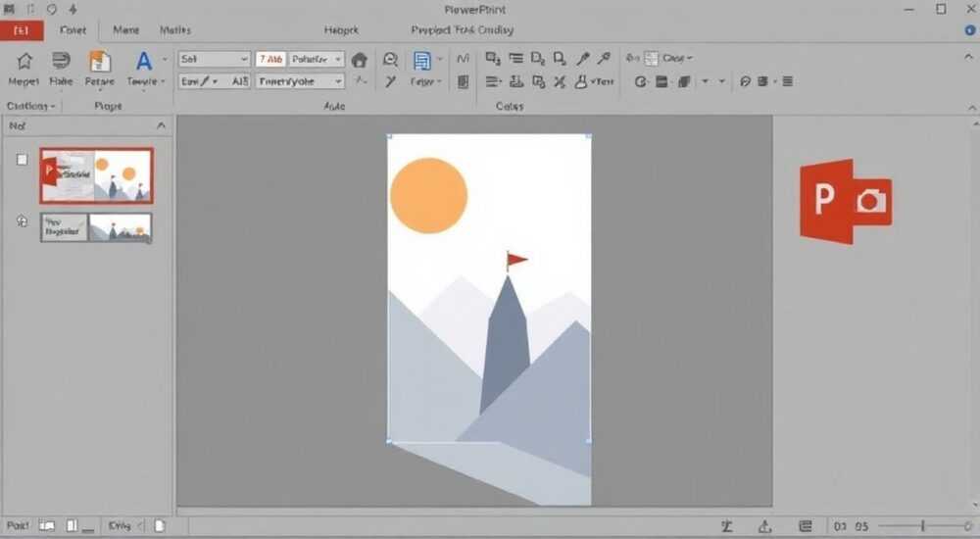Switch to the Habpck tab
Image resolution: width=980 pixels, height=539 pixels.
point(341,30)
